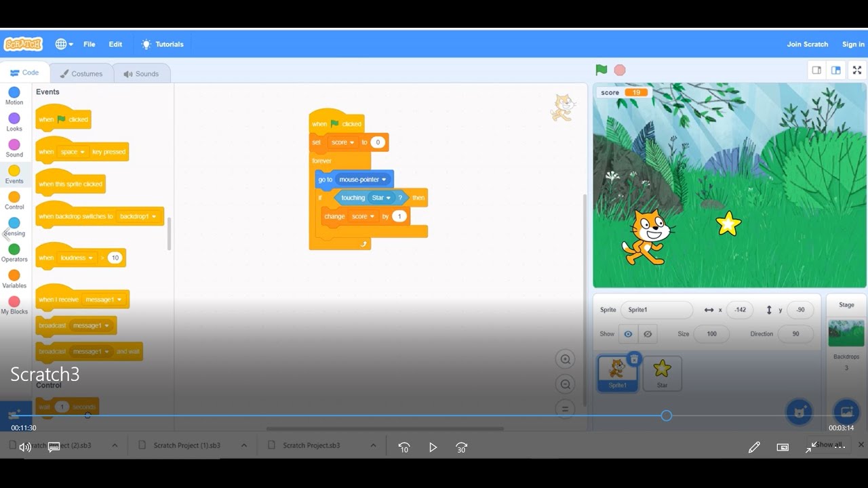Select the Variables block category

(x=14, y=279)
